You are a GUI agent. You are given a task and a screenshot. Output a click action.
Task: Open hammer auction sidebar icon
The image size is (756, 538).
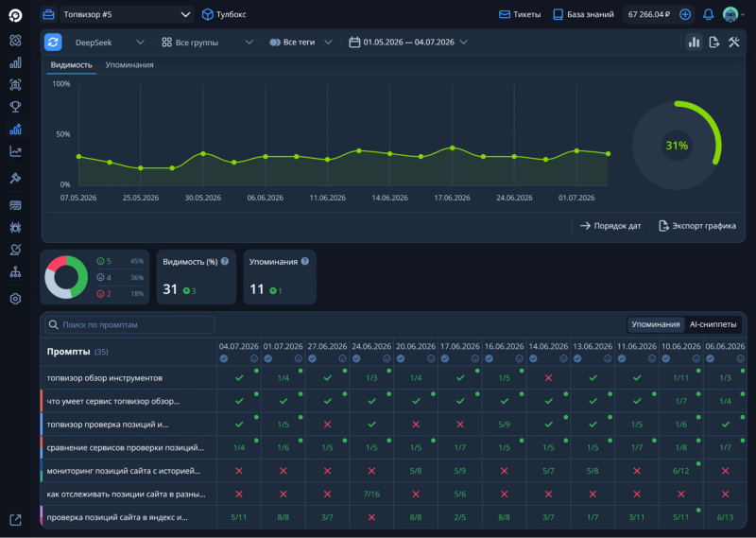point(15,178)
